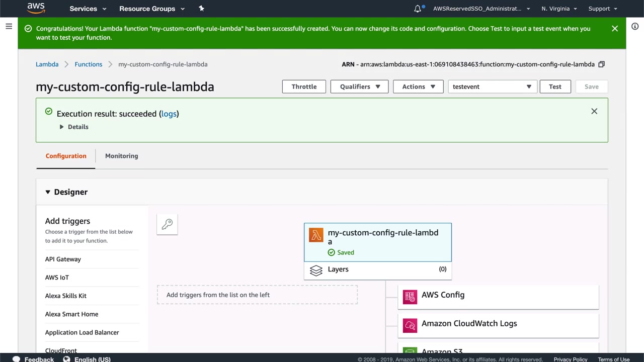
Task: Choose a test event from testevent dropdown
Action: coord(493,86)
